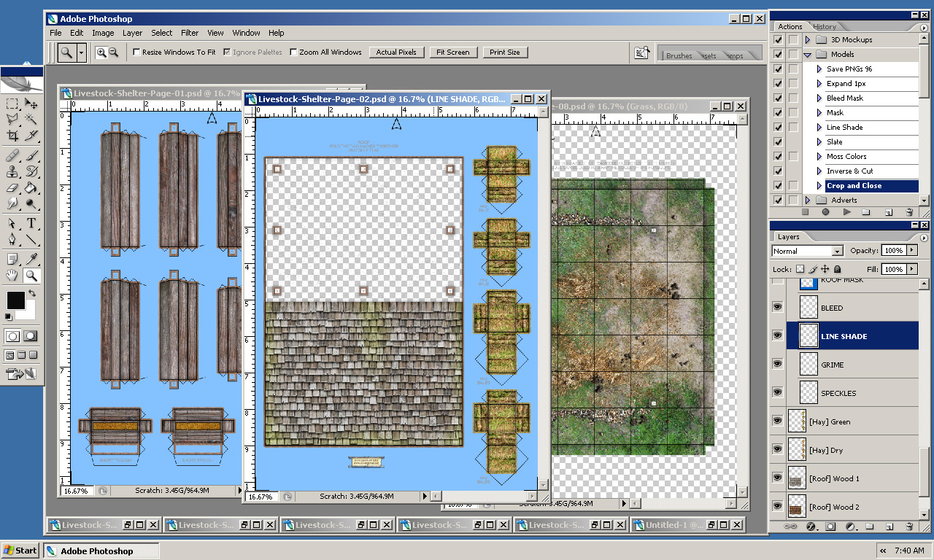Open the Layer menu
The image size is (934, 560).
pyautogui.click(x=132, y=33)
